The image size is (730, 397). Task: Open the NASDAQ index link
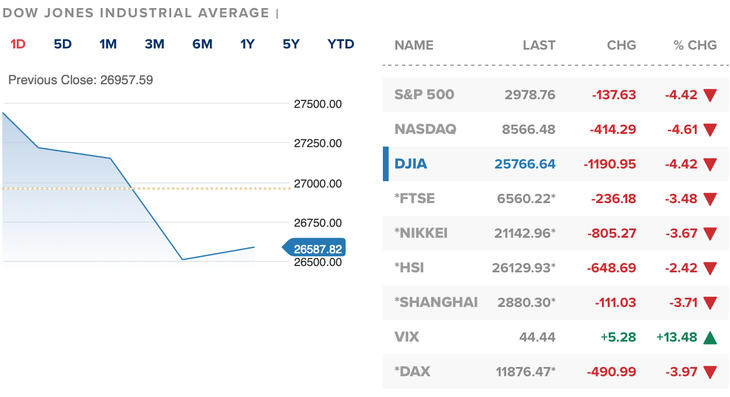tap(425, 129)
